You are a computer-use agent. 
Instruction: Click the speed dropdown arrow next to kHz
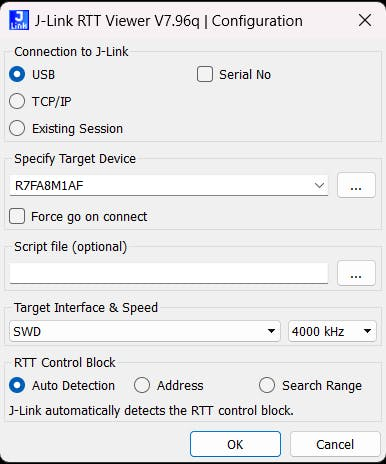(367, 331)
